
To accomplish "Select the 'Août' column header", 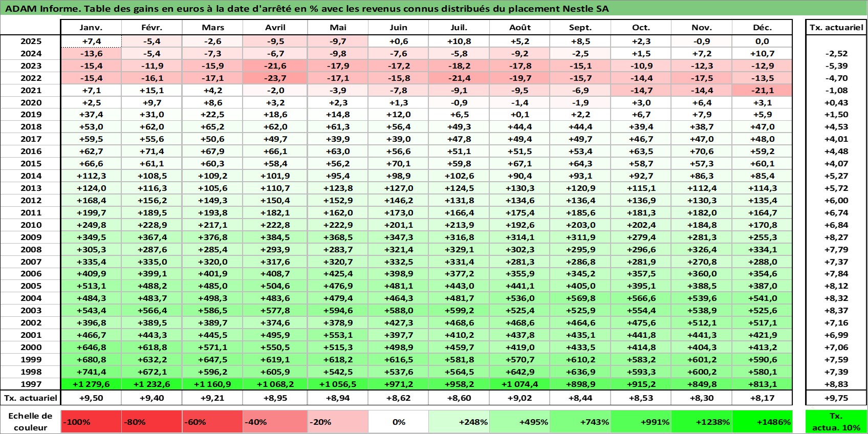I will (x=520, y=28).
